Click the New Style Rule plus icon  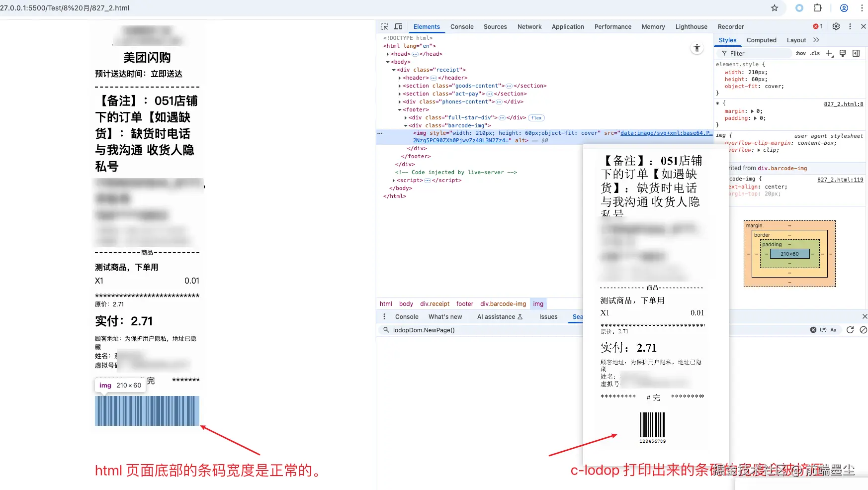[x=829, y=53]
